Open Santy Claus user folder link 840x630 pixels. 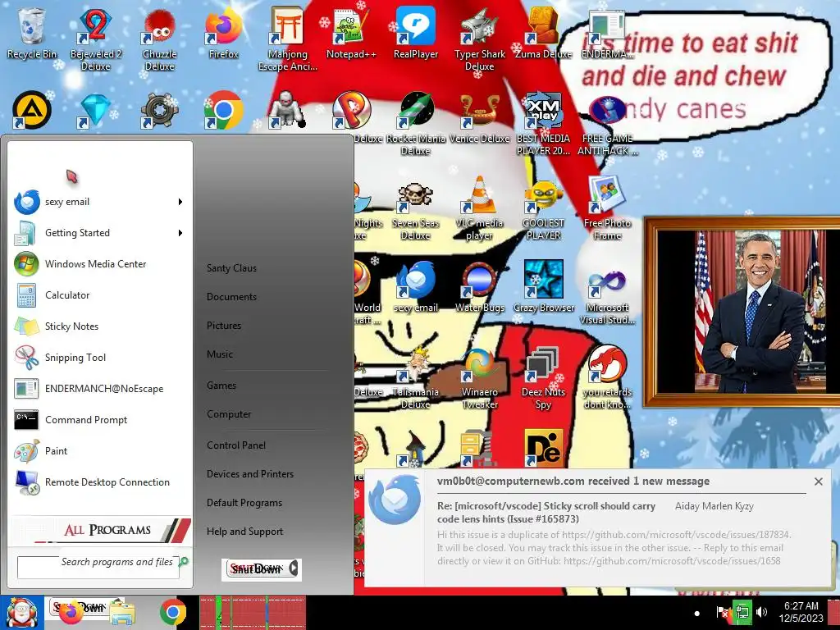coord(231,268)
